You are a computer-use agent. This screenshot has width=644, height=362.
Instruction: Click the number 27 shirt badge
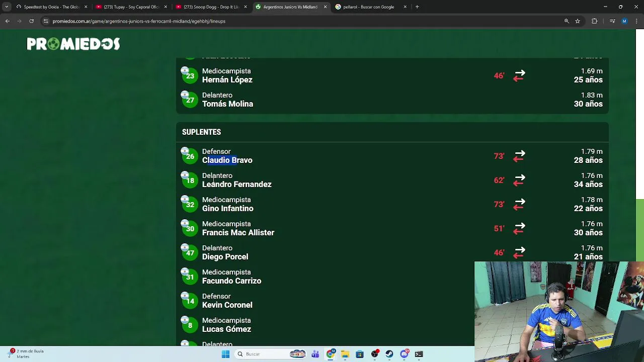[190, 100]
